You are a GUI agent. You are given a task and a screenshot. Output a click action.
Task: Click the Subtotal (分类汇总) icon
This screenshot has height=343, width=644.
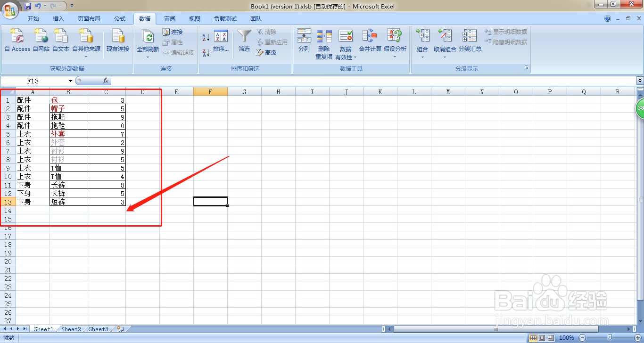tap(470, 36)
